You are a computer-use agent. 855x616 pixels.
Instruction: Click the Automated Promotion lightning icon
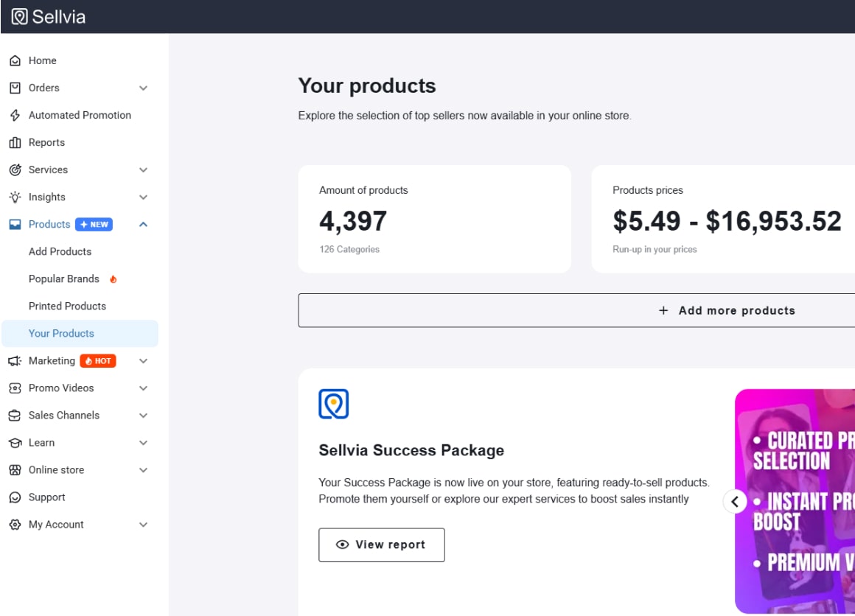click(x=14, y=115)
